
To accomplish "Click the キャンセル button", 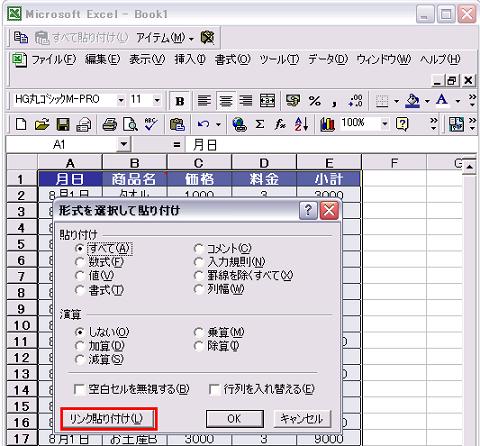I will point(302,419).
